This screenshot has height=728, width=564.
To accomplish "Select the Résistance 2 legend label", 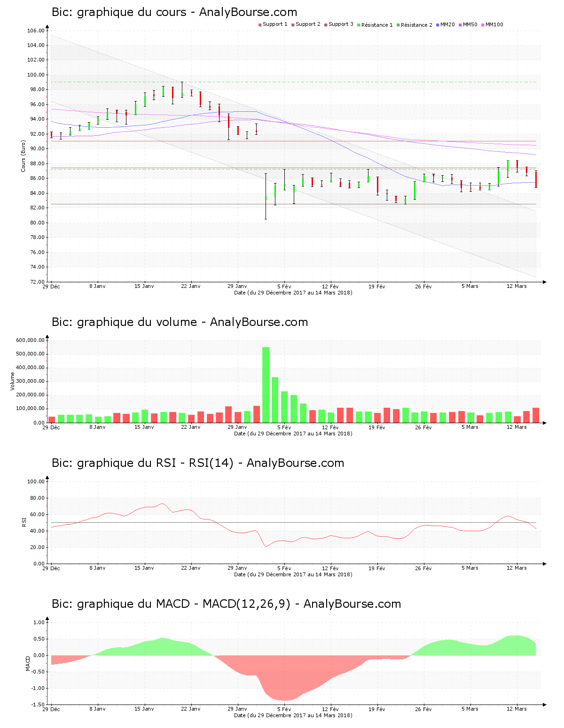I will [x=416, y=25].
